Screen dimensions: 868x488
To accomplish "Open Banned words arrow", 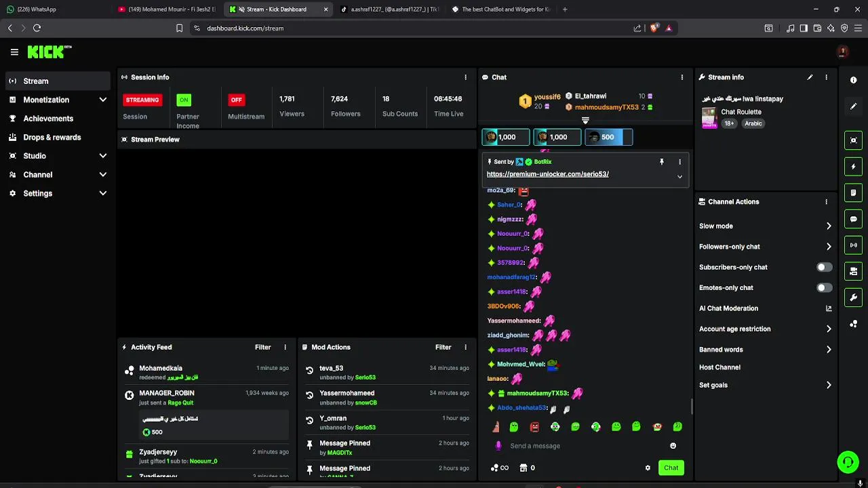I will [x=829, y=350].
